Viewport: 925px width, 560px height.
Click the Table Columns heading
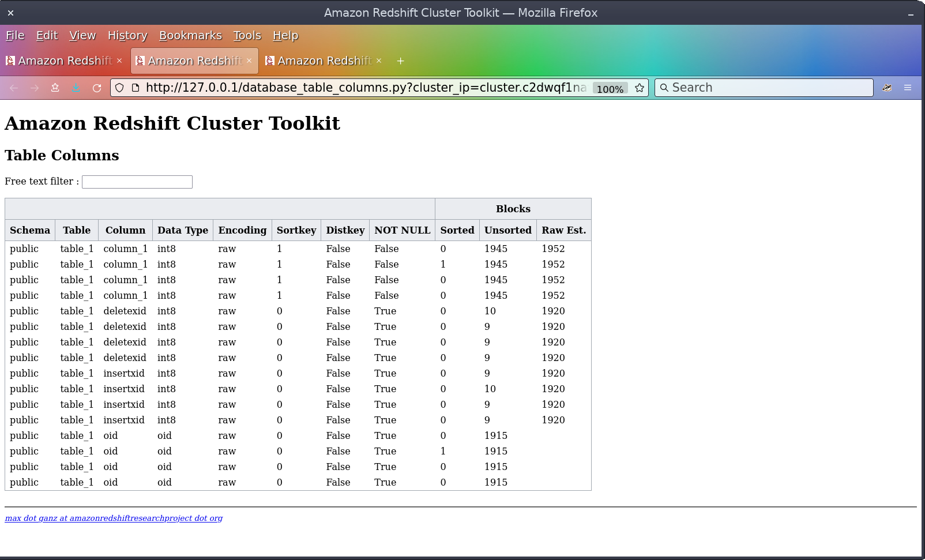click(x=62, y=155)
